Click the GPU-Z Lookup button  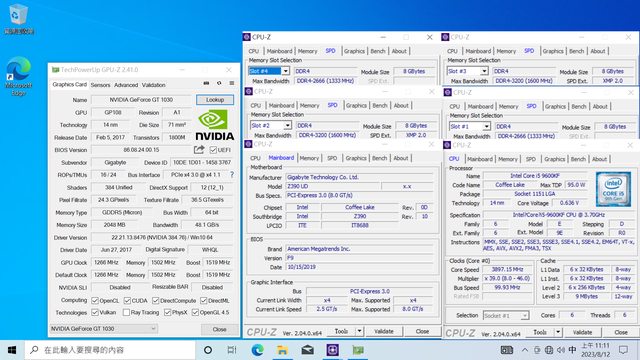[x=215, y=100]
